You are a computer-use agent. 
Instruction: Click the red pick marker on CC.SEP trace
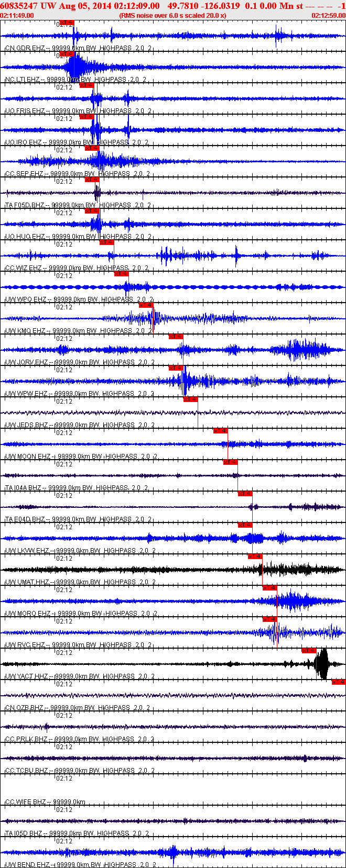coord(92,148)
